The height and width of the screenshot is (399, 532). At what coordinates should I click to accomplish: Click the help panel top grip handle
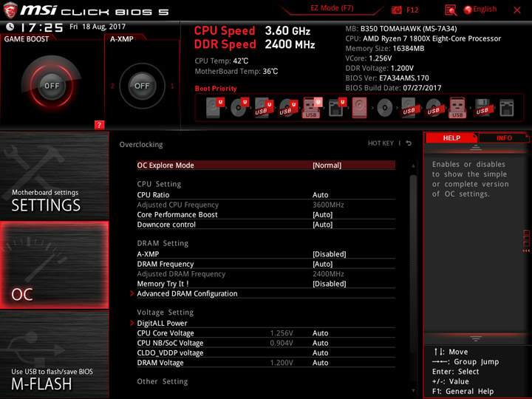(476, 148)
